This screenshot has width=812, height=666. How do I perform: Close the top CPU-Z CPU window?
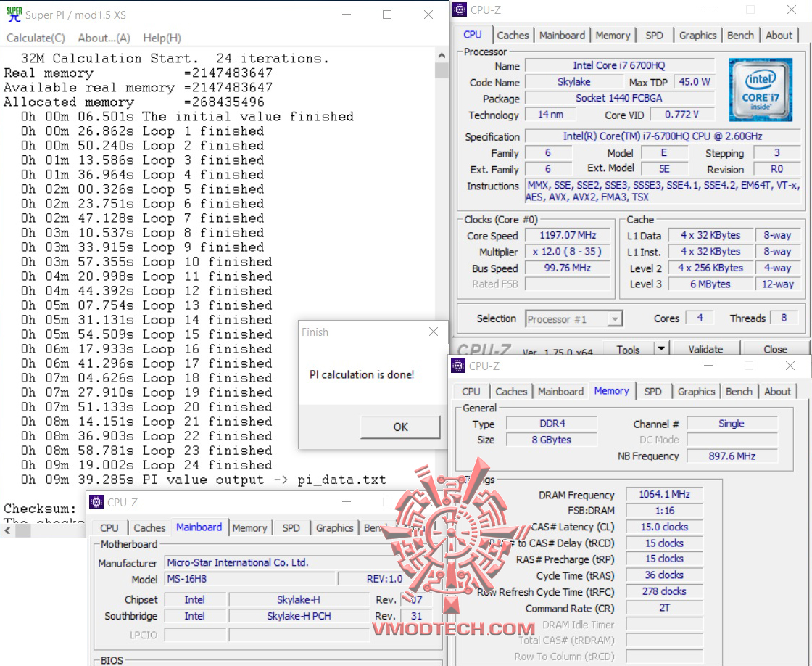791,9
